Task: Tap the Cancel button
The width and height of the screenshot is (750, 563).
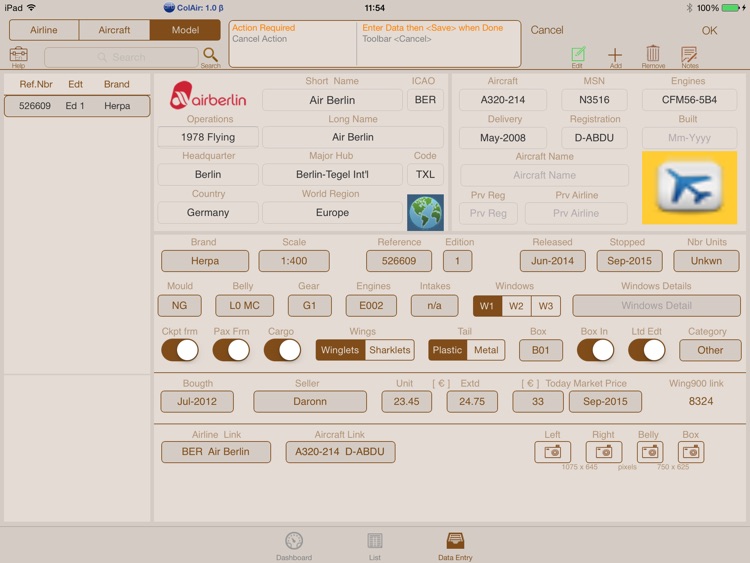Action: coord(547,30)
